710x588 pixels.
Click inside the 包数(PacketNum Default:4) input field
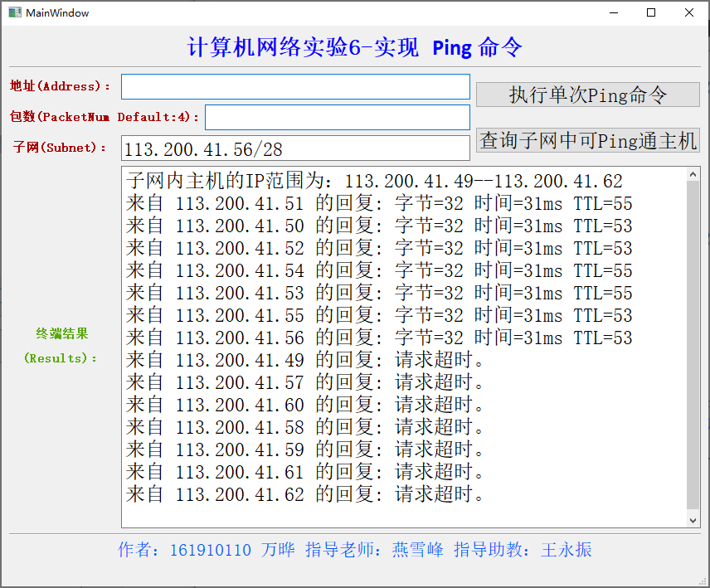point(336,117)
